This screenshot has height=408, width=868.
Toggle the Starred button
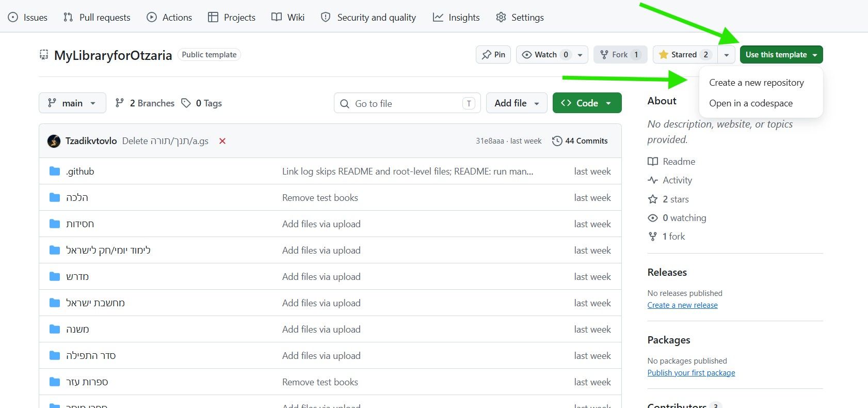(685, 55)
